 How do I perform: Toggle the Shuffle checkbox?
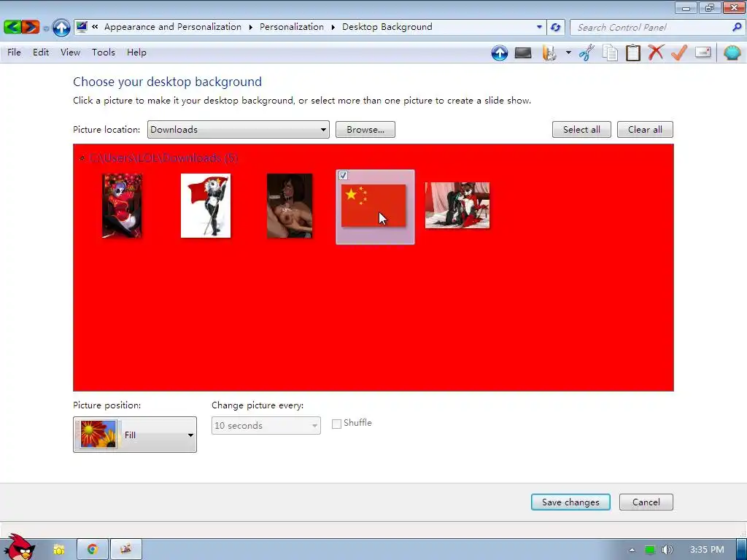pos(336,424)
